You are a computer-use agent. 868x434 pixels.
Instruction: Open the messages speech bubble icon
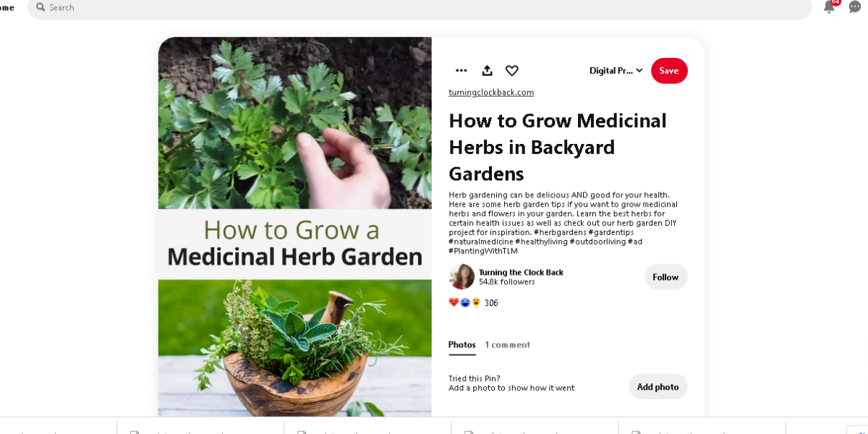pyautogui.click(x=855, y=7)
